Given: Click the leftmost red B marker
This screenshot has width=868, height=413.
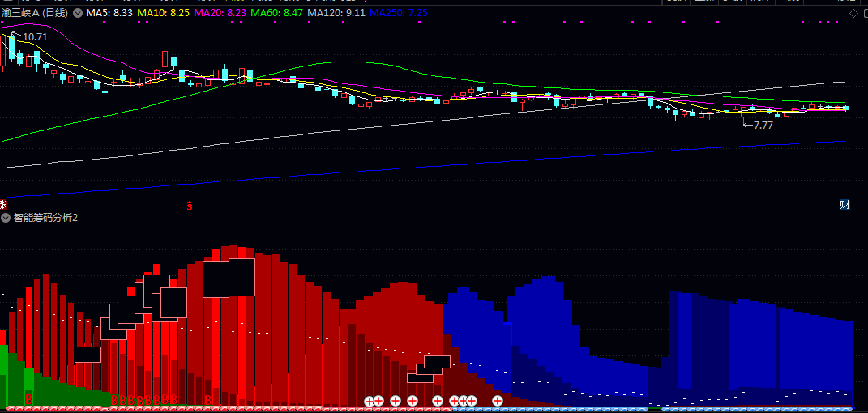Looking at the screenshot, I should (29, 398).
